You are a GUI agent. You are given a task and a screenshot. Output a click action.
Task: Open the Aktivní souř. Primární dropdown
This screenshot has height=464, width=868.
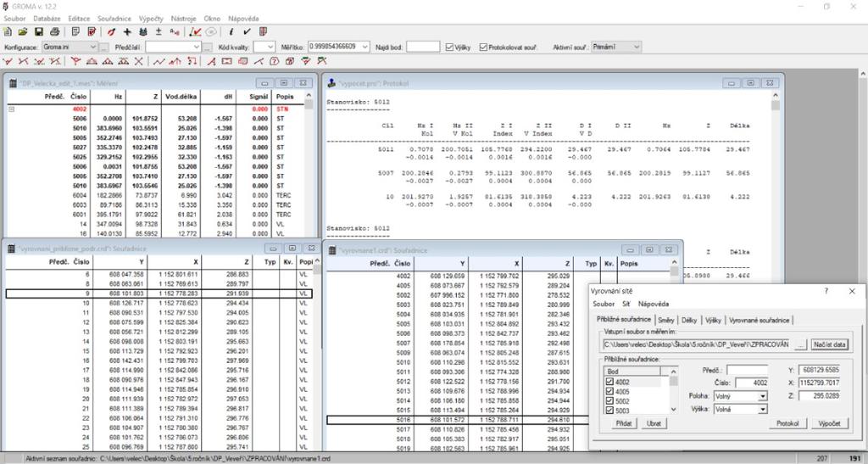pos(637,47)
